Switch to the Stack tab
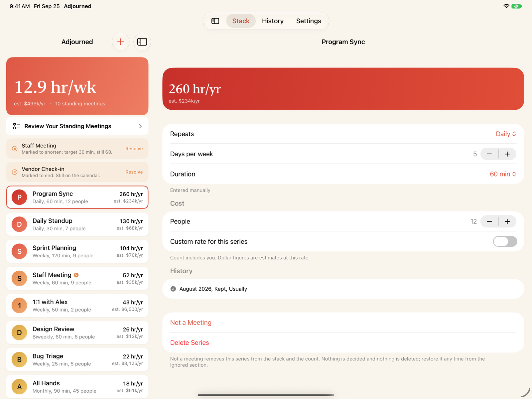Screen dimensions: 532x399 click(x=241, y=21)
